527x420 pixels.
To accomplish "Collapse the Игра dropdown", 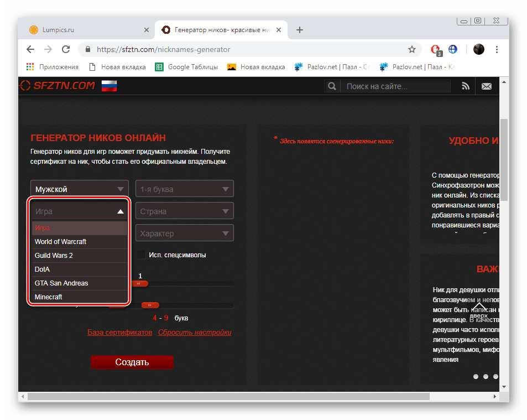I will click(x=80, y=211).
